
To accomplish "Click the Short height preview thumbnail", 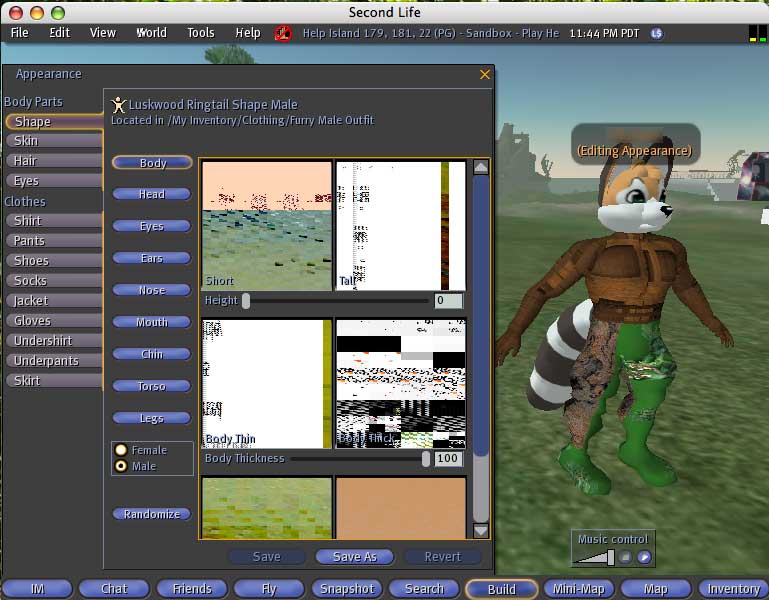I will (x=267, y=226).
